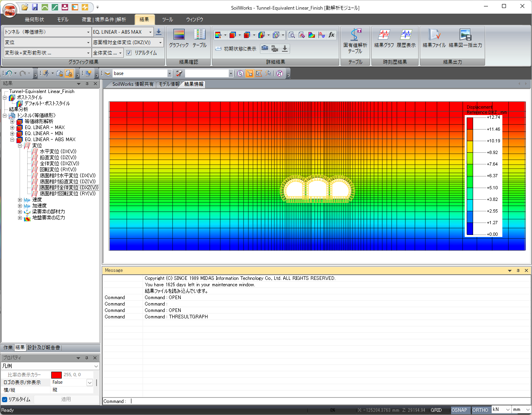Click the 結果図一括出力 batch output icon
Viewport: 532px width, 415px height.
(x=465, y=38)
